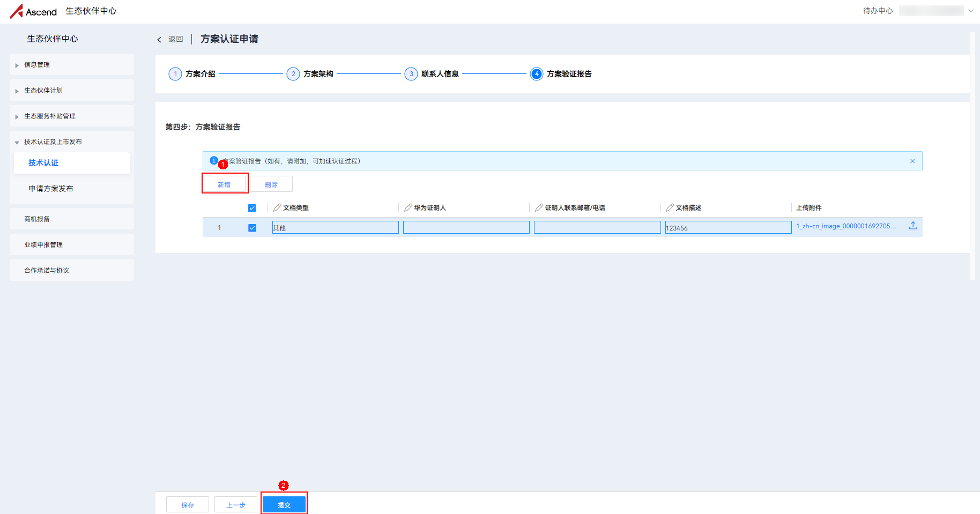Screen dimensions: 980x514
Task: Close the blue info banner
Action: pos(912,161)
